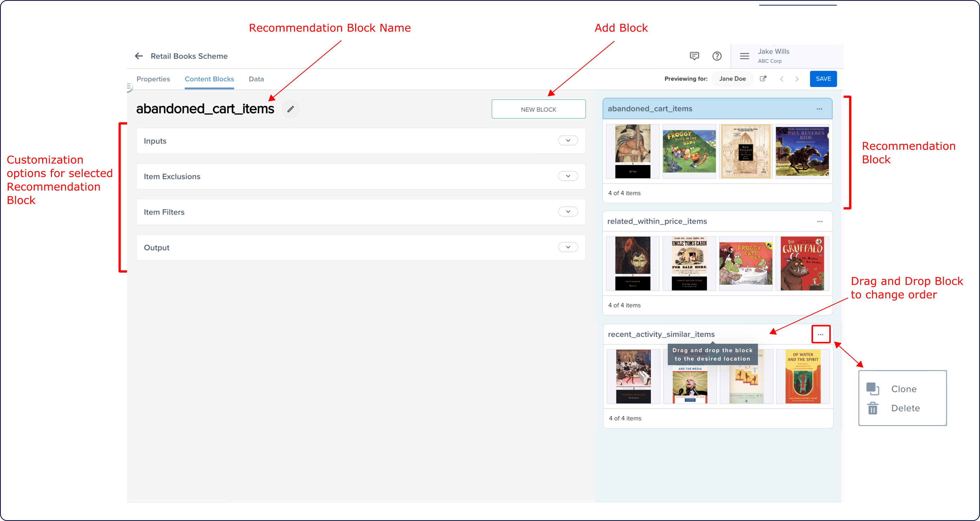Screen dimensions: 980x521
Task: Click the NEW BLOCK button
Action: click(538, 109)
